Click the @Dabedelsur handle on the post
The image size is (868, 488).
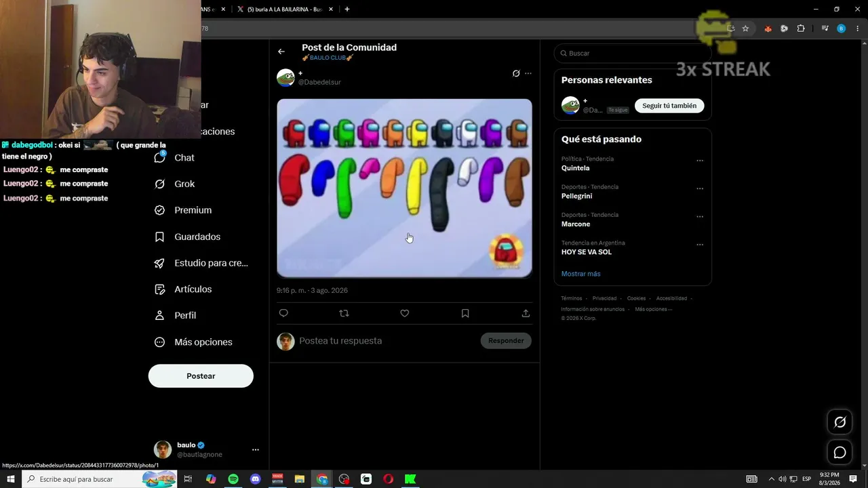[x=319, y=82]
